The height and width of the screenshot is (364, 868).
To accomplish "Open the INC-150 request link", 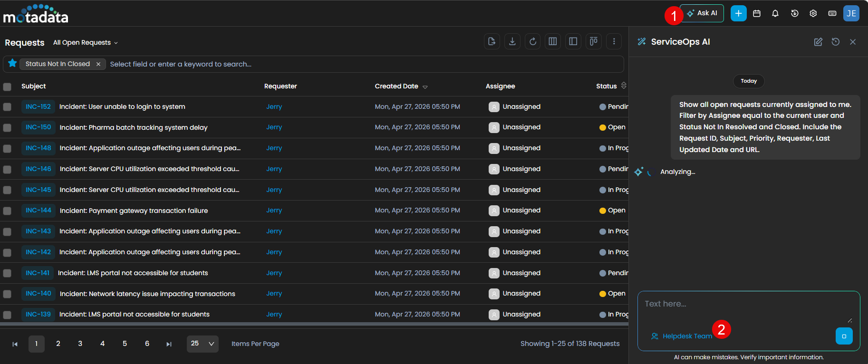I will (38, 127).
